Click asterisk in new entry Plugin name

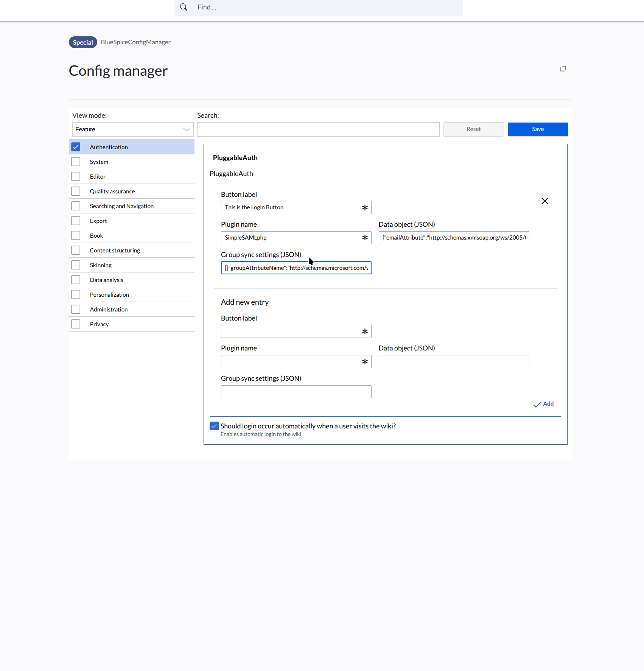point(365,362)
